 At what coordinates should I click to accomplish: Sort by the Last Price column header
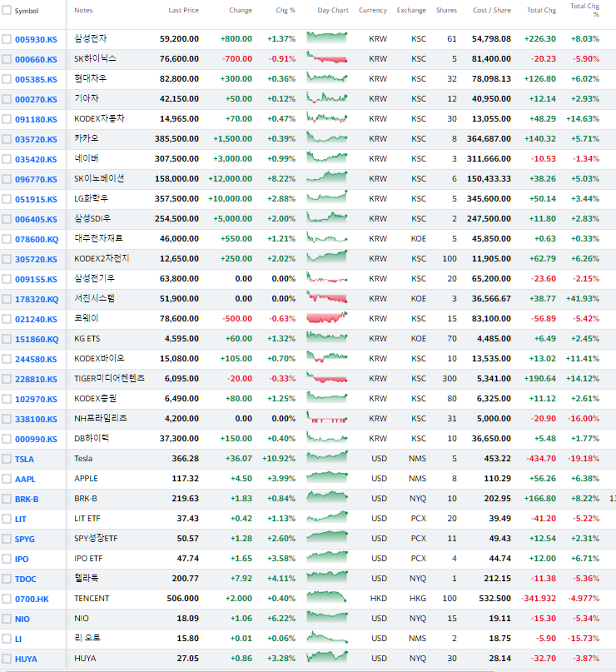coord(183,10)
